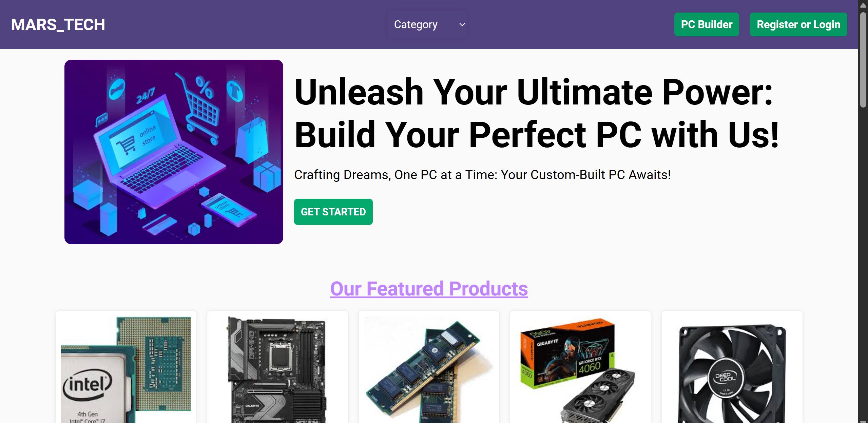Screen dimensions: 868x423
Task: Open the PC Builder page
Action: pyautogui.click(x=707, y=24)
